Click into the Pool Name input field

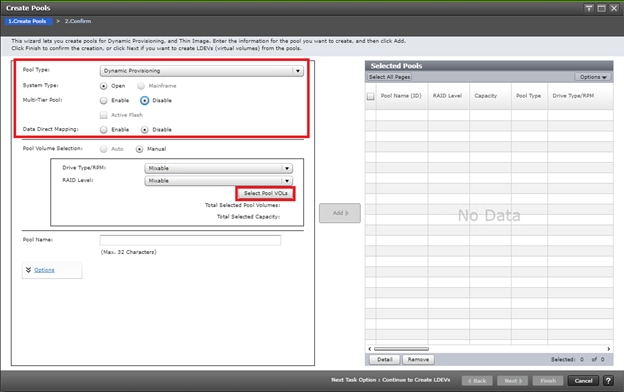(190, 240)
